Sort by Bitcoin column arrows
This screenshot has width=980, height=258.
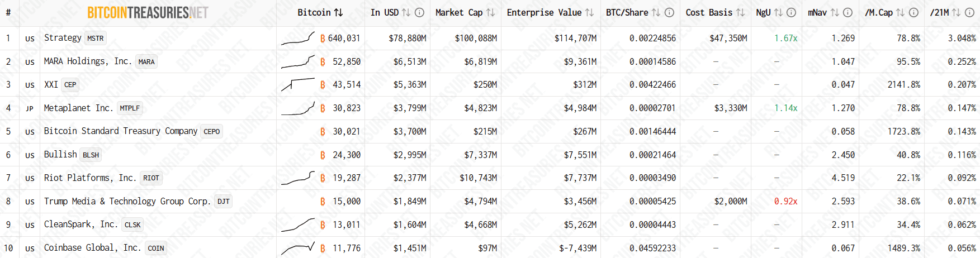[x=338, y=12]
